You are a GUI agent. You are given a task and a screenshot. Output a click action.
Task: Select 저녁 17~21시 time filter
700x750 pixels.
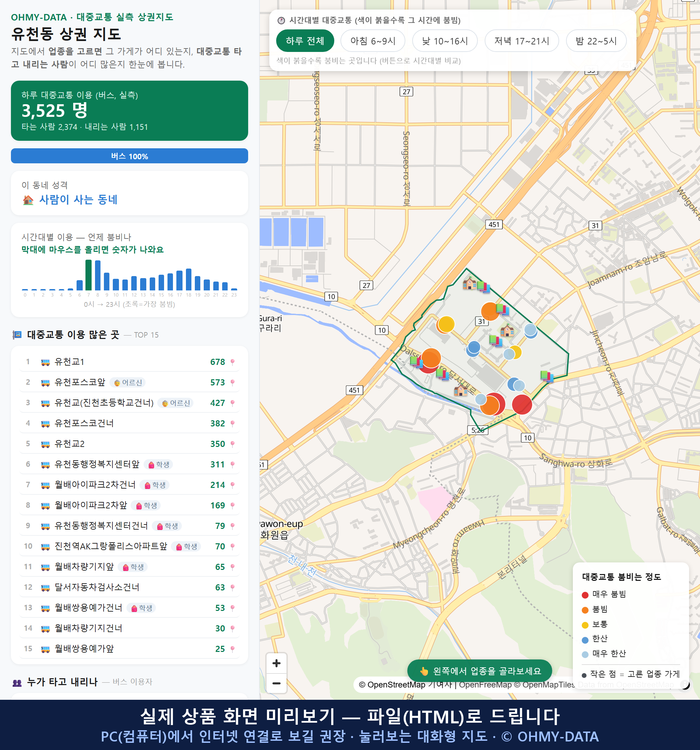pyautogui.click(x=522, y=41)
